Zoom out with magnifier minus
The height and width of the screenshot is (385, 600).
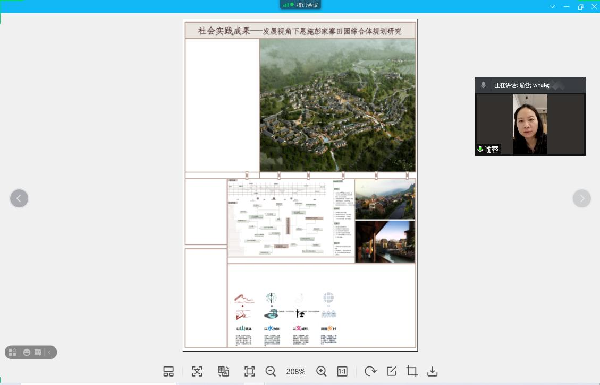pyautogui.click(x=271, y=371)
